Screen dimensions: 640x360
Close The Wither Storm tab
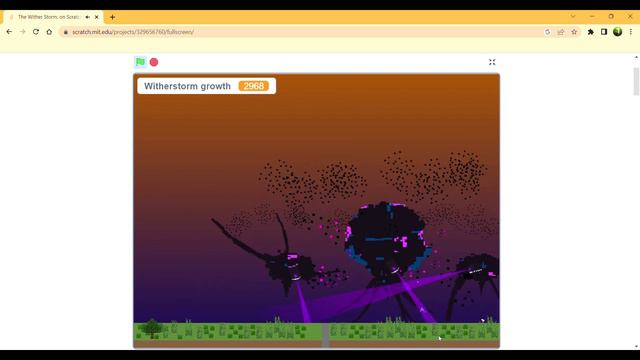[x=97, y=17]
